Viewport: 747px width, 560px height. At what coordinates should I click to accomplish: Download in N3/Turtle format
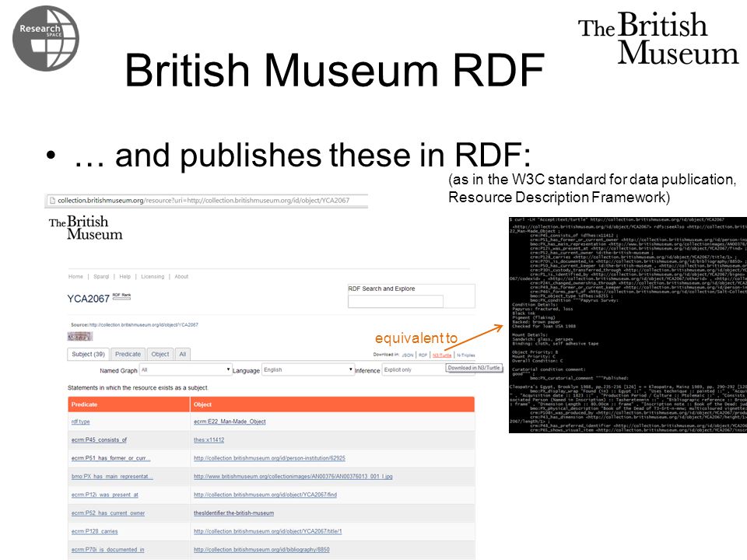coord(442,355)
